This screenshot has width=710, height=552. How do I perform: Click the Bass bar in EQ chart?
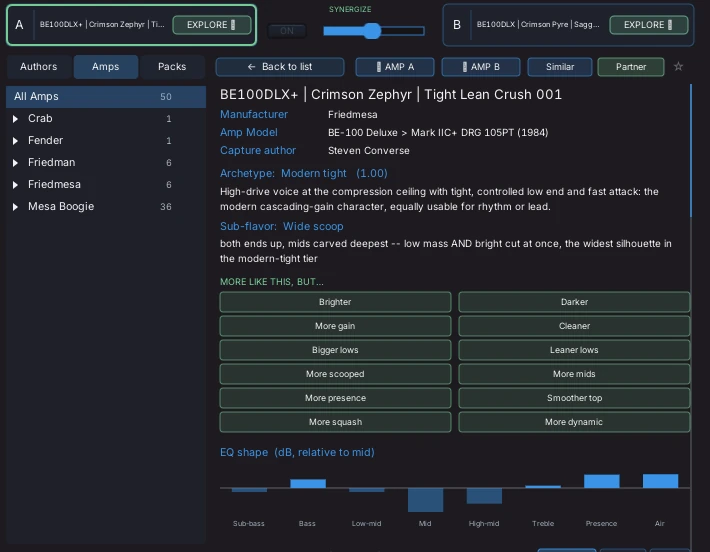click(308, 483)
